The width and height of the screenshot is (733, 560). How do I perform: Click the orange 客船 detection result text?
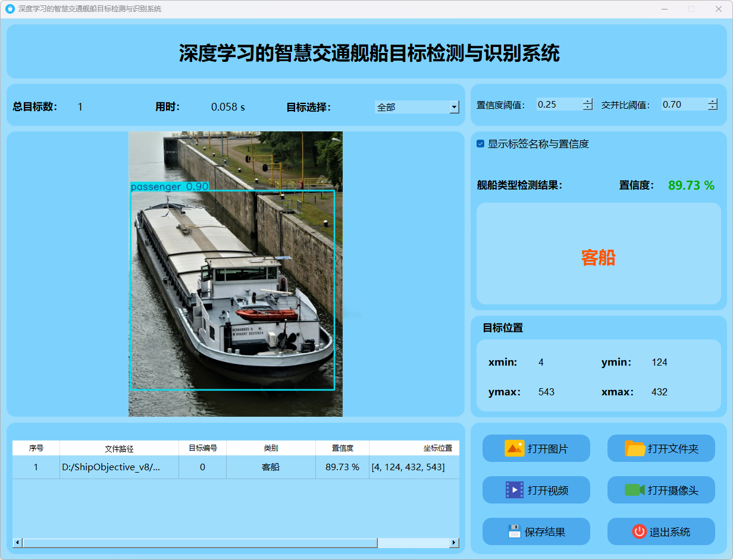tap(599, 257)
